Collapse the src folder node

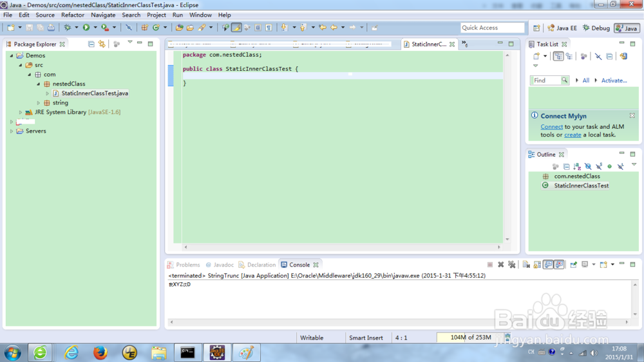20,65
